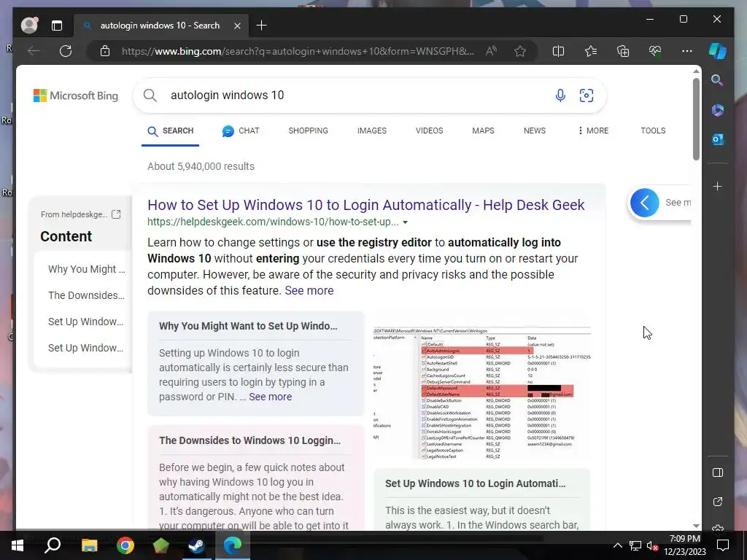Viewport: 747px width, 560px height.
Task: Open the Edge profile avatar
Action: 29,26
